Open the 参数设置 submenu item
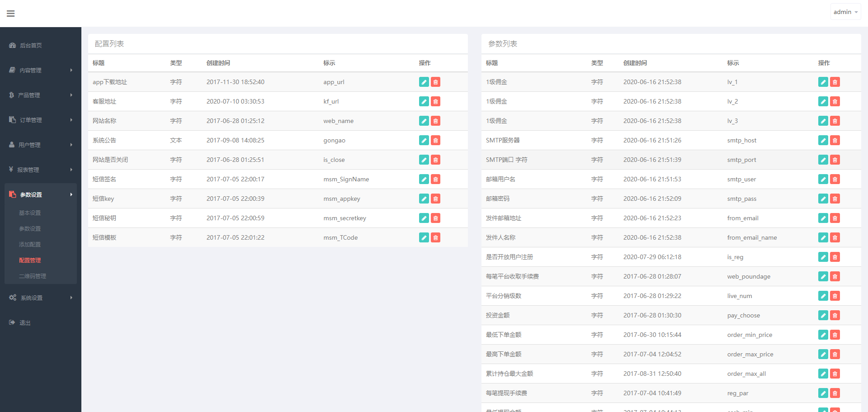Viewport: 868px width, 412px height. pyautogui.click(x=30, y=228)
